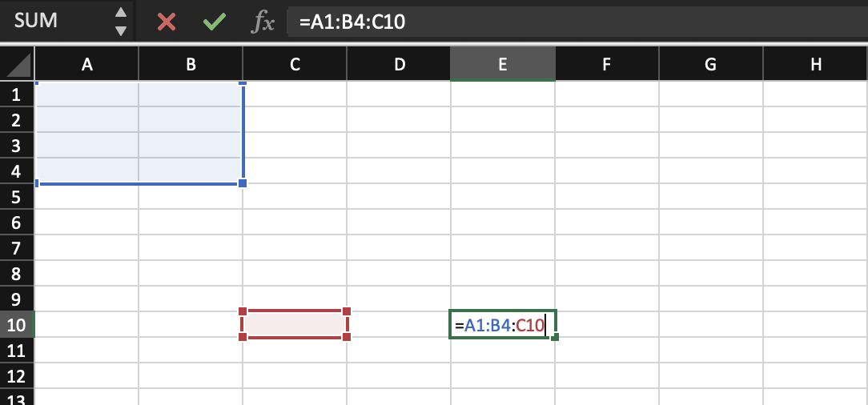The image size is (868, 405).
Task: Click the green fill handle of E10
Action: point(555,337)
